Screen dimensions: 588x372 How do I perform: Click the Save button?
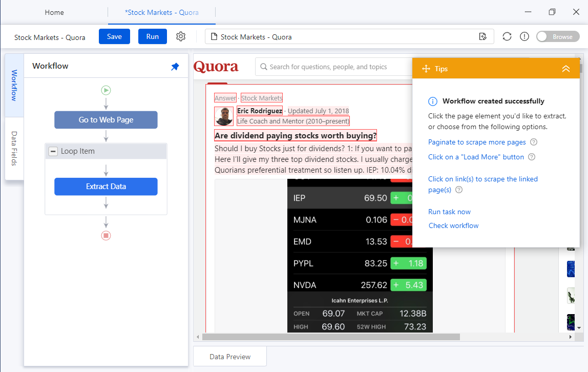114,36
